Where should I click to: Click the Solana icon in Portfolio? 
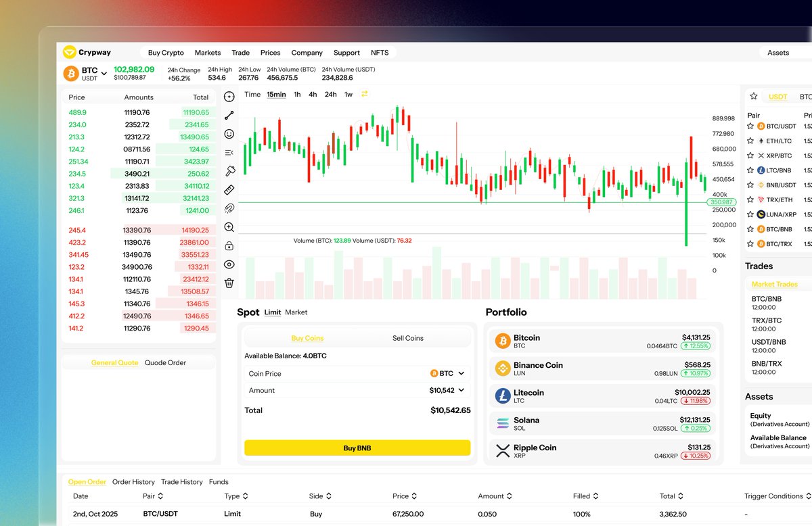(x=502, y=423)
